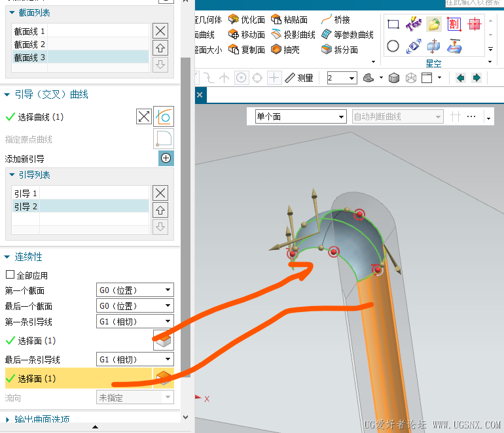Move selected guide down in 引导列表

tap(160, 227)
